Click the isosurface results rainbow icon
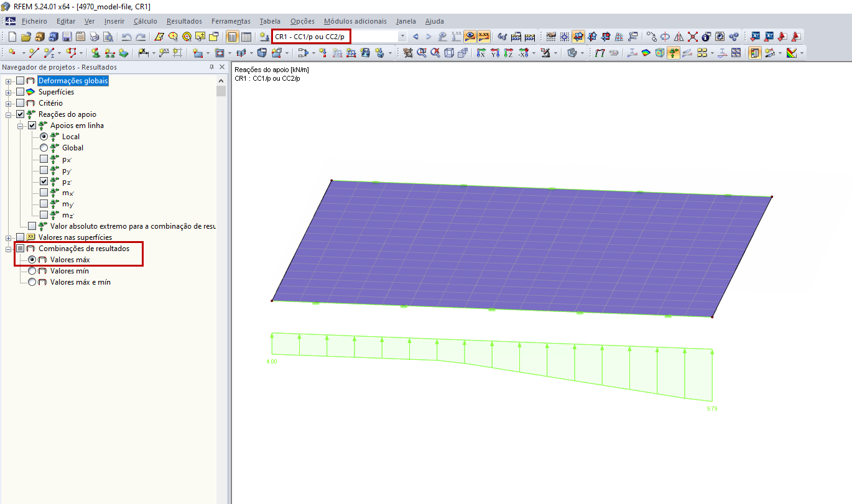The image size is (852, 504). click(x=646, y=53)
